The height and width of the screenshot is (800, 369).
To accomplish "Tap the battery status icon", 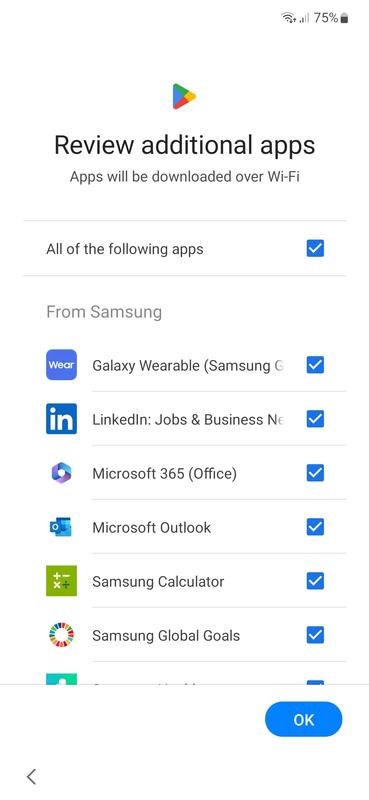I will click(345, 18).
